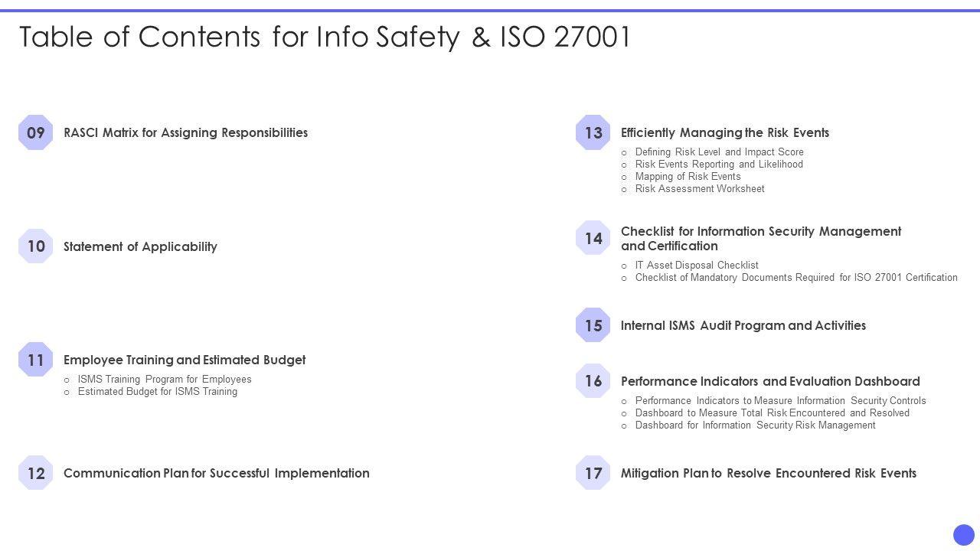Click the number 15 octagon badge
The image size is (980, 551).
(x=593, y=325)
